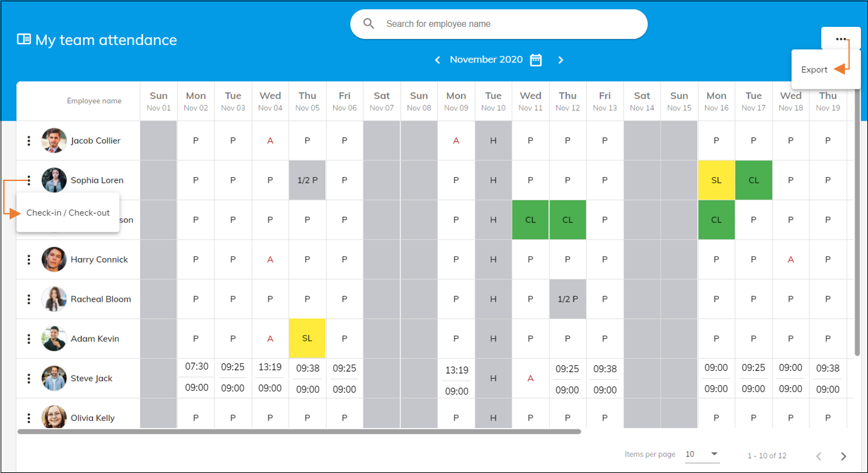Select Check-in / Check-out from the menu
This screenshot has height=473, width=868.
point(67,212)
